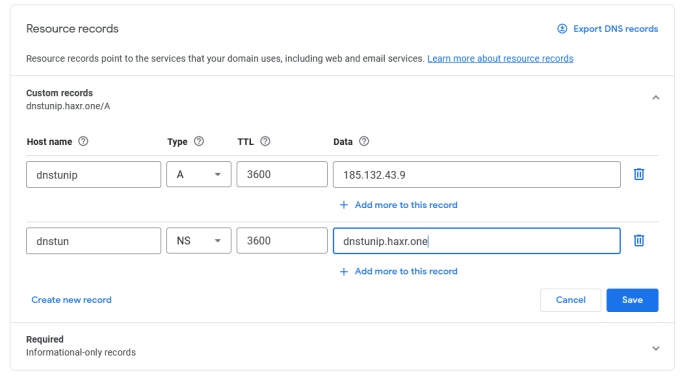Click Export DNS records link
This screenshot has height=377, width=680.
click(615, 29)
